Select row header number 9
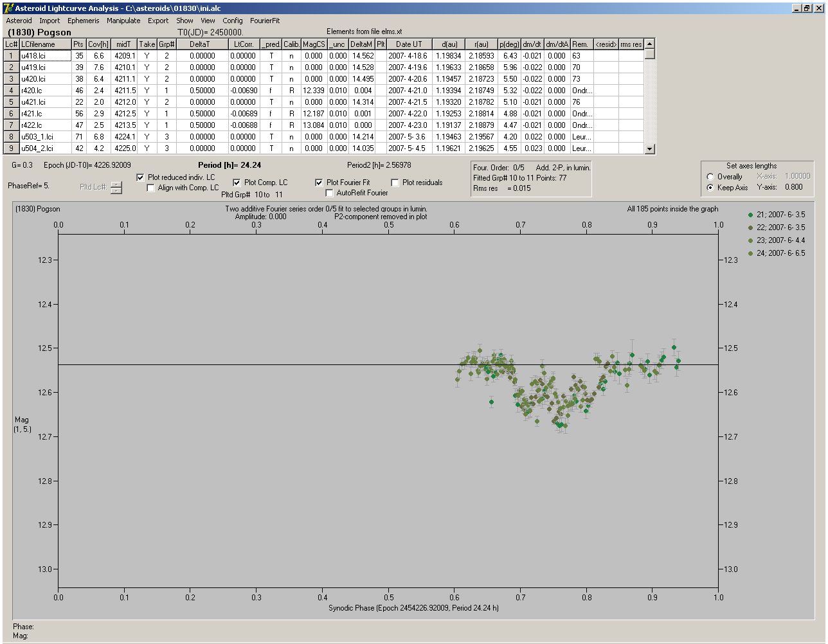This screenshot has height=644, width=828. pos(12,148)
